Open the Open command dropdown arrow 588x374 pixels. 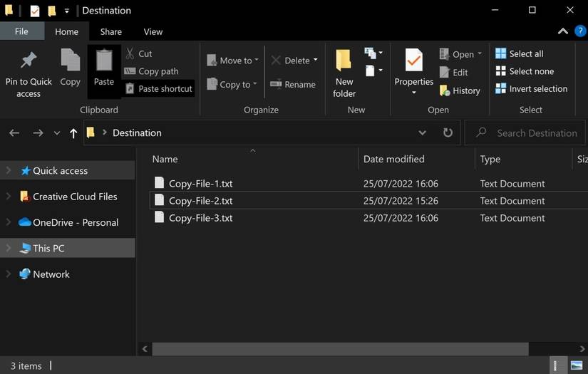480,53
